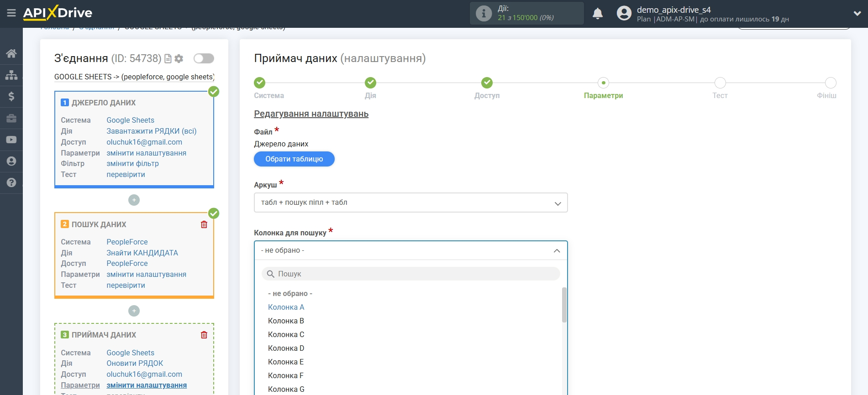
Task: Add a block after ПОШУК ДАНИХ with the plus icon
Action: tap(134, 311)
